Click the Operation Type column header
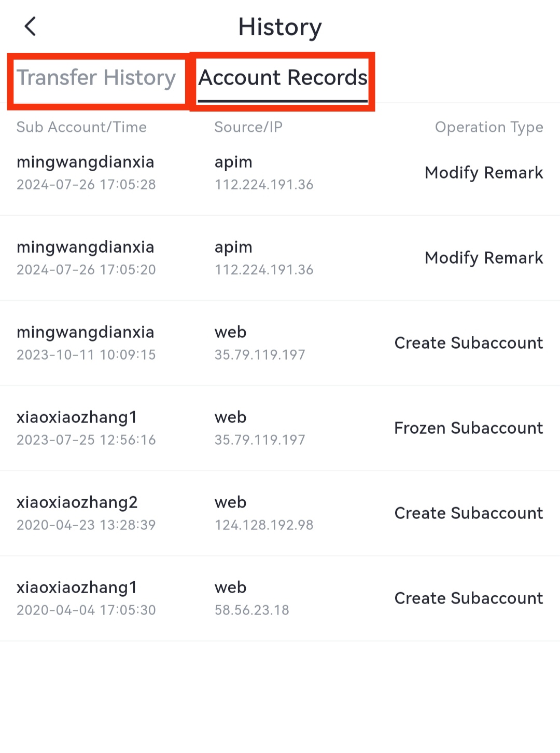This screenshot has height=753, width=560. click(488, 127)
